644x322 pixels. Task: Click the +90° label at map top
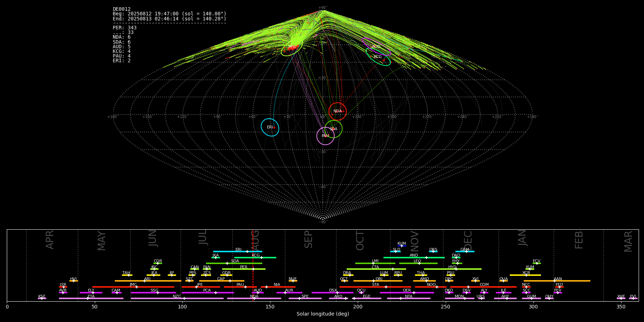tap(323, 8)
